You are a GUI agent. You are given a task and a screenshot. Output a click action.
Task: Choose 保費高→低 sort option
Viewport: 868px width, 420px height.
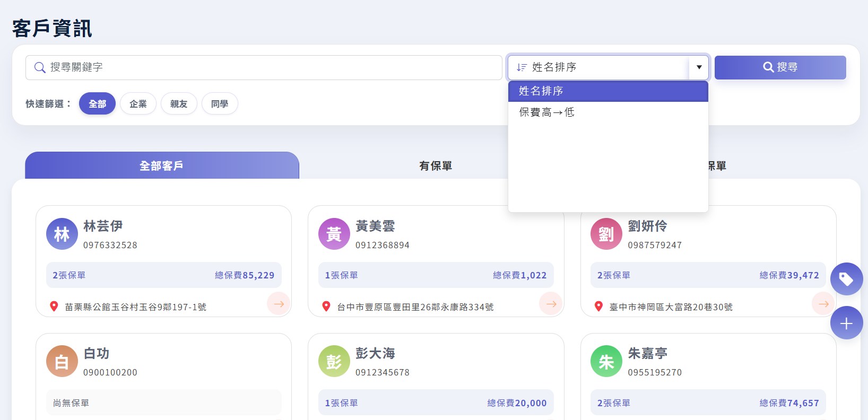coord(608,112)
